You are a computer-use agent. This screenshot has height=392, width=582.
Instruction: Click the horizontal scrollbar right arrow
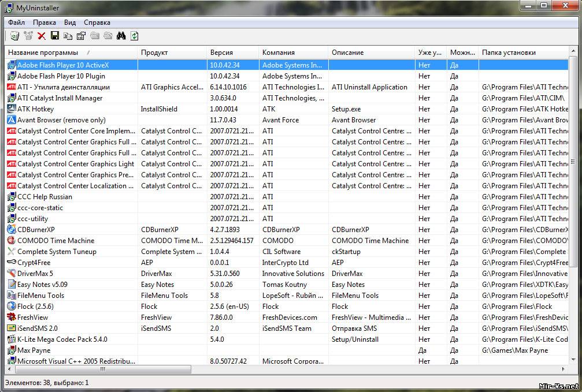564,369
